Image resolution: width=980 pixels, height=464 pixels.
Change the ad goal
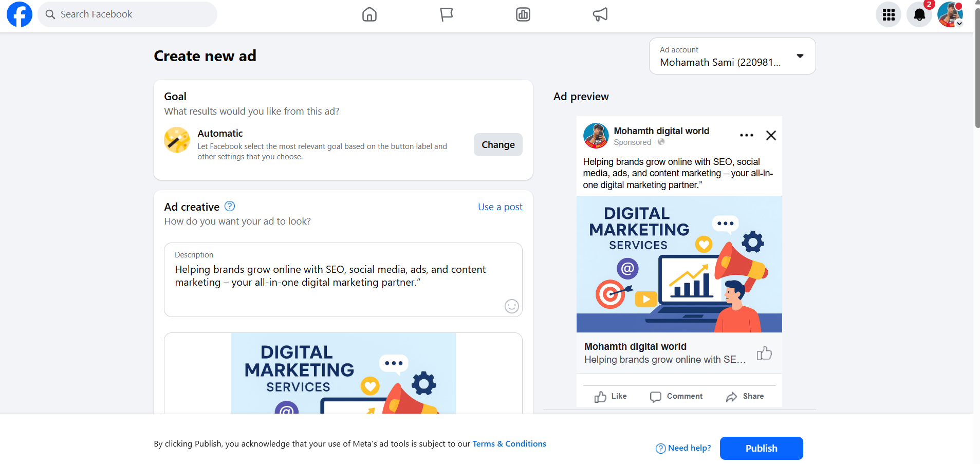(x=497, y=144)
